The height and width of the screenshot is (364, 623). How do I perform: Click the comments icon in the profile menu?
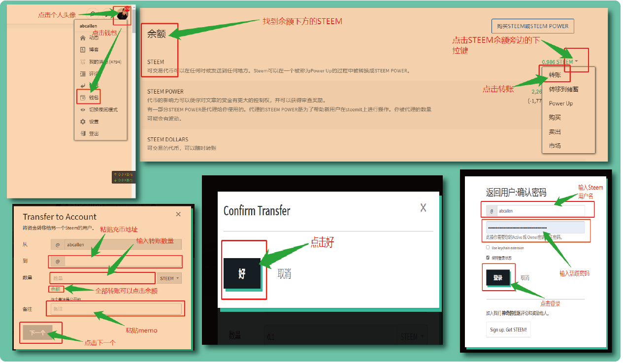[x=83, y=74]
